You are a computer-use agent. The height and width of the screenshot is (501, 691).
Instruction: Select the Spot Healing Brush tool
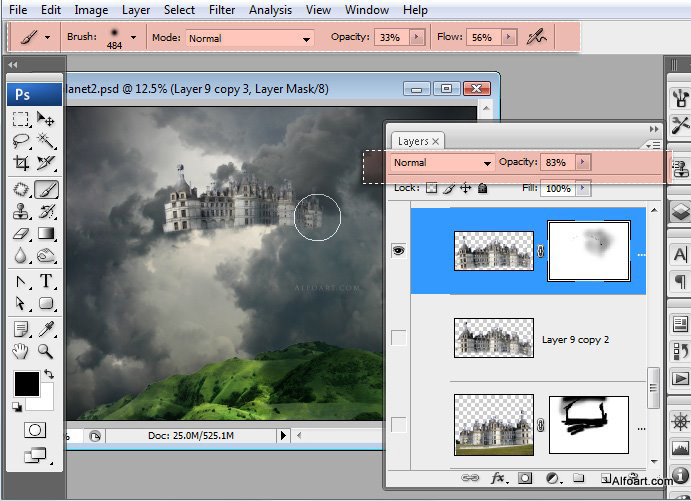point(21,189)
